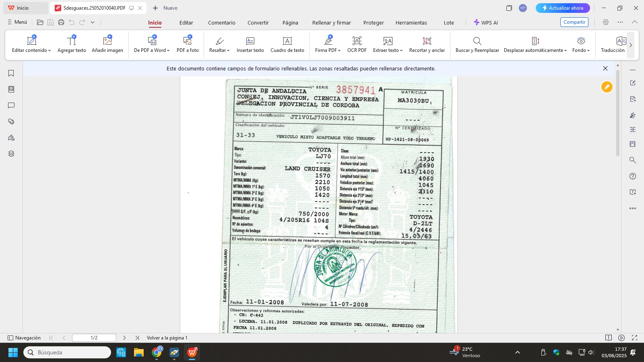Expand the Firma PDF dropdown arrow
Screen dimensions: 644x362
coord(339,51)
